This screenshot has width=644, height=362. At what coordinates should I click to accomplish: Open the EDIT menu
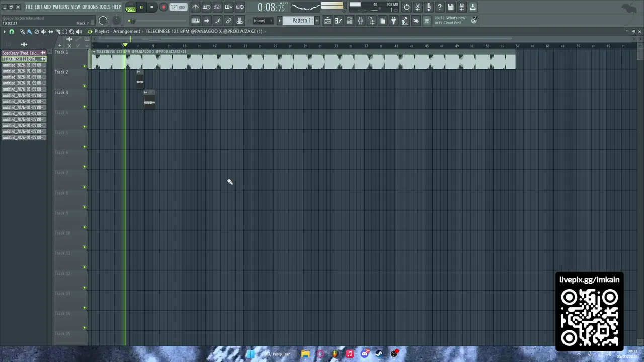38,7
